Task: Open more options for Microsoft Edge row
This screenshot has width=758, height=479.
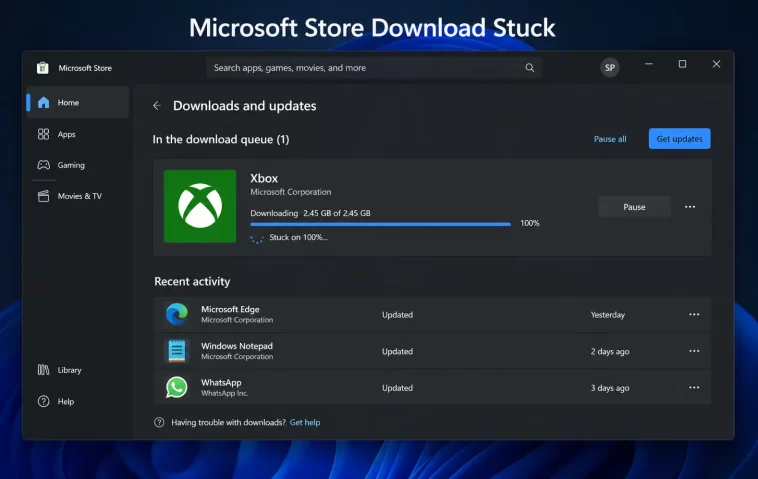Action: [694, 314]
